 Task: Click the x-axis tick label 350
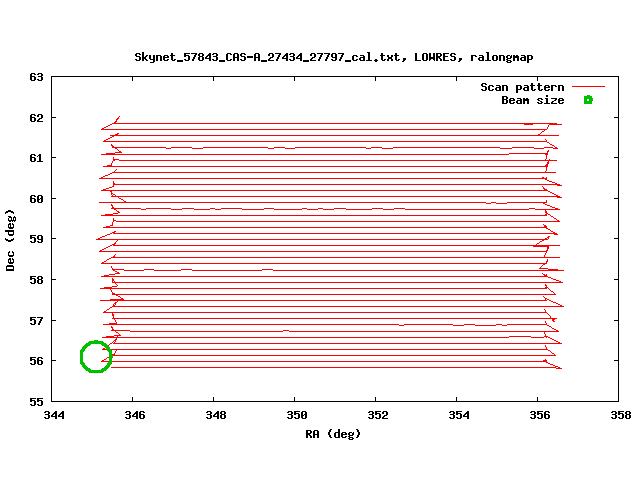coord(297,415)
